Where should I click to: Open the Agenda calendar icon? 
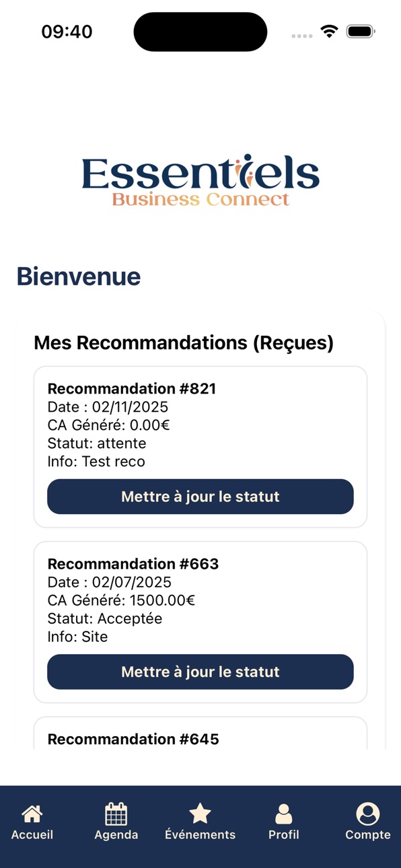pyautogui.click(x=116, y=814)
